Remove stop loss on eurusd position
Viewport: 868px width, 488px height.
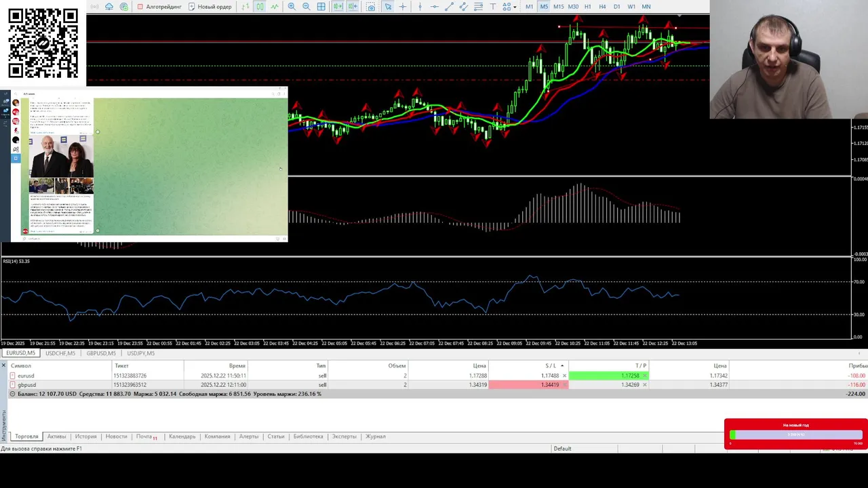click(x=564, y=375)
